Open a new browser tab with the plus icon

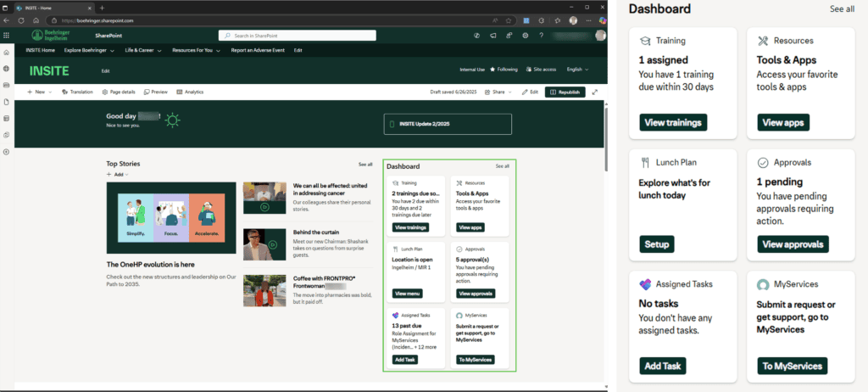(x=102, y=8)
